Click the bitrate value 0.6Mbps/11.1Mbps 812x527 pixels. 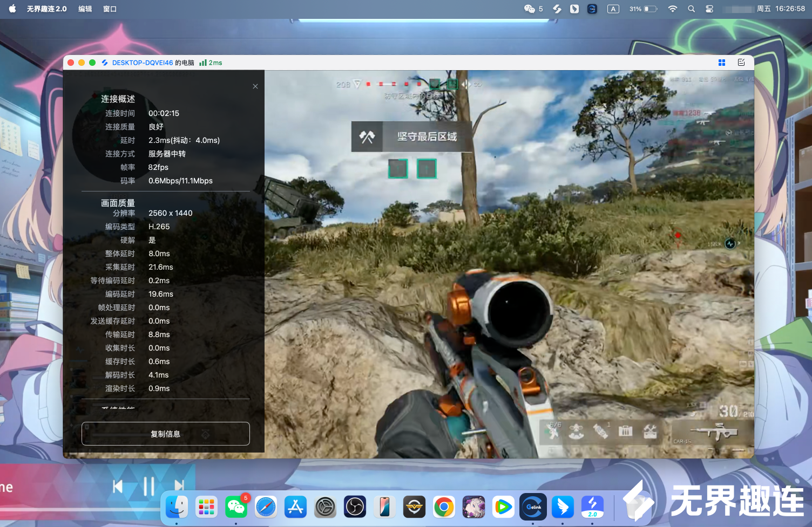tap(181, 181)
